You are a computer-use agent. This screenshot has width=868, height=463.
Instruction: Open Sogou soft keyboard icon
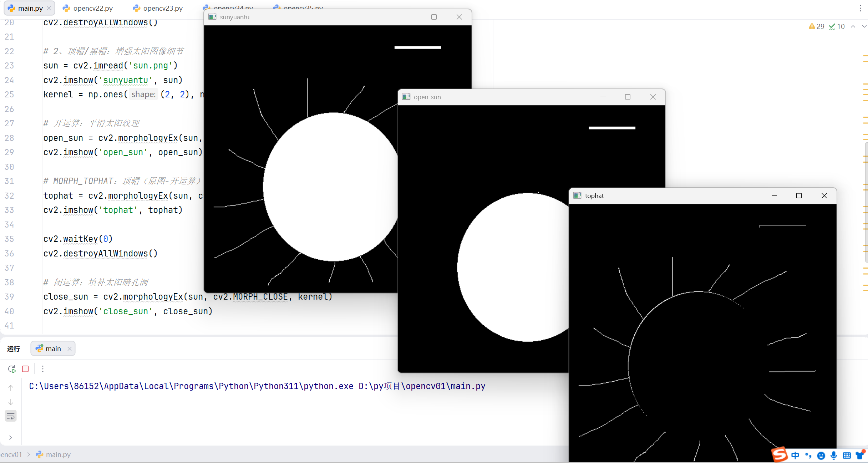point(847,456)
